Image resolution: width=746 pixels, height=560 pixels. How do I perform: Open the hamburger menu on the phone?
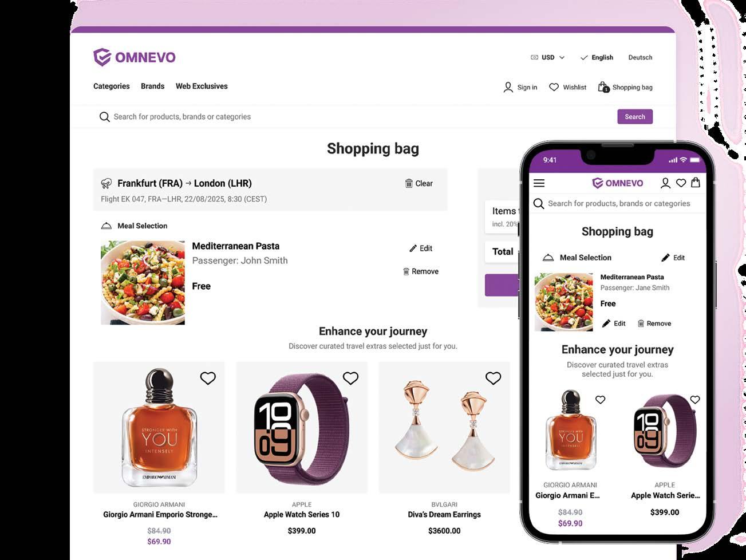coord(539,183)
